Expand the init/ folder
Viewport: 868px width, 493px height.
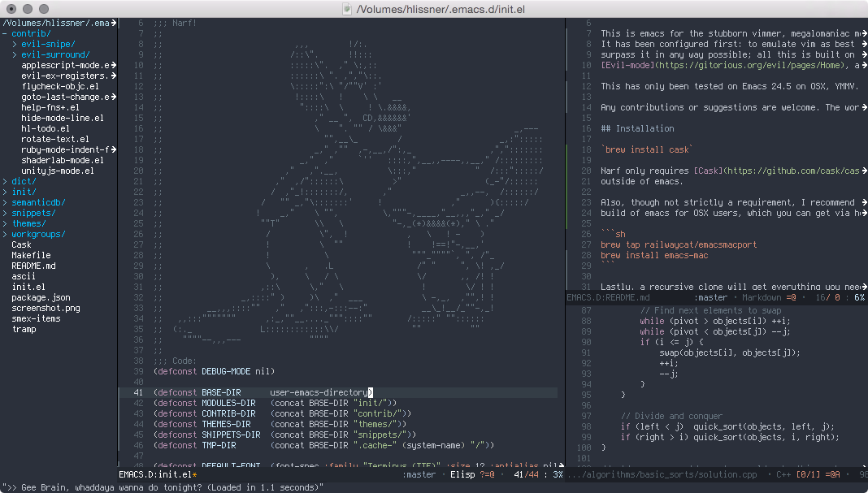(x=5, y=192)
